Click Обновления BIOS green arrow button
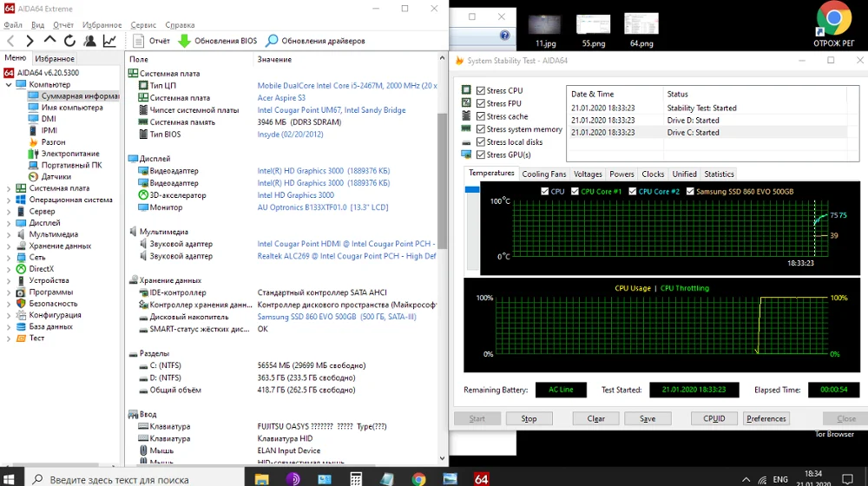This screenshot has height=486, width=868. 218,41
